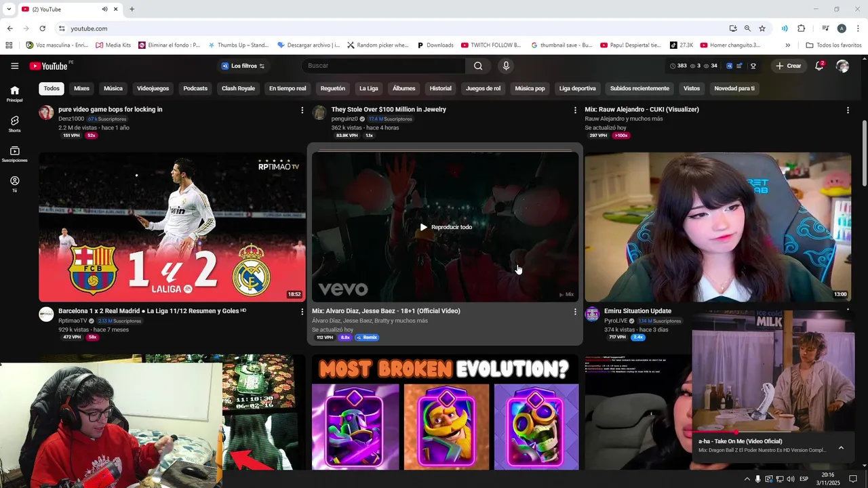This screenshot has height=488, width=868.
Task: Open a new browser tab
Action: 132,9
